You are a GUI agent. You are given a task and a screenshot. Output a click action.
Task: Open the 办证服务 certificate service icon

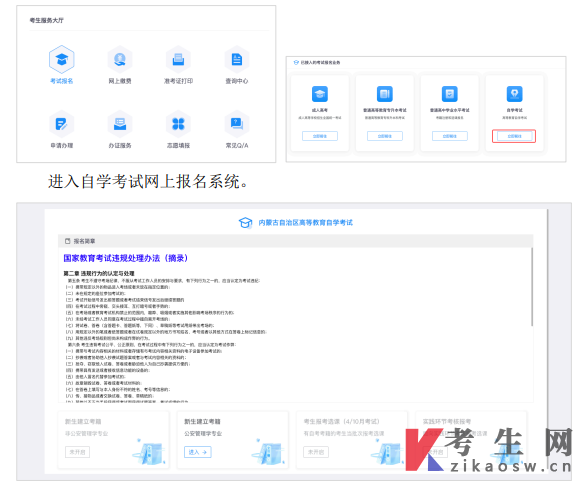pyautogui.click(x=120, y=124)
